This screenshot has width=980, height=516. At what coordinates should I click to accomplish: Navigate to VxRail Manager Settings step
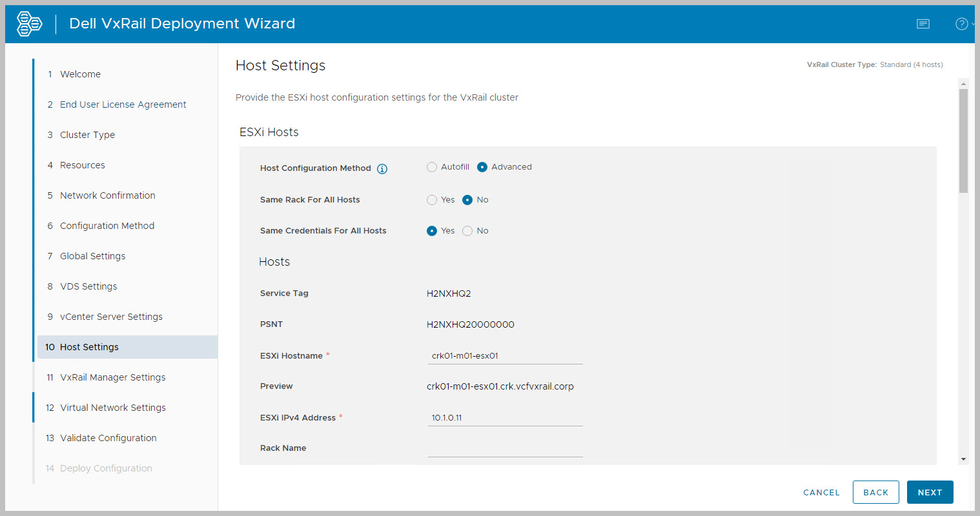point(112,377)
